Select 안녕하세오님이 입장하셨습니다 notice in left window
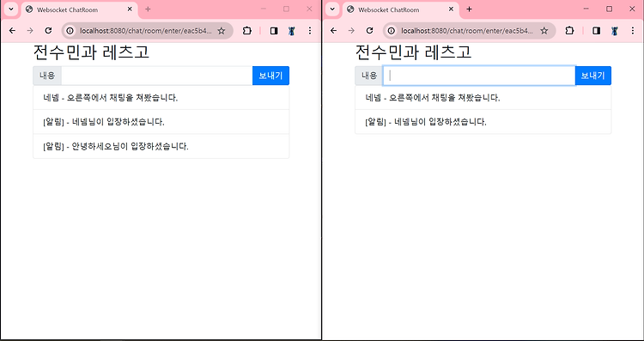The height and width of the screenshot is (341, 644). [161, 146]
